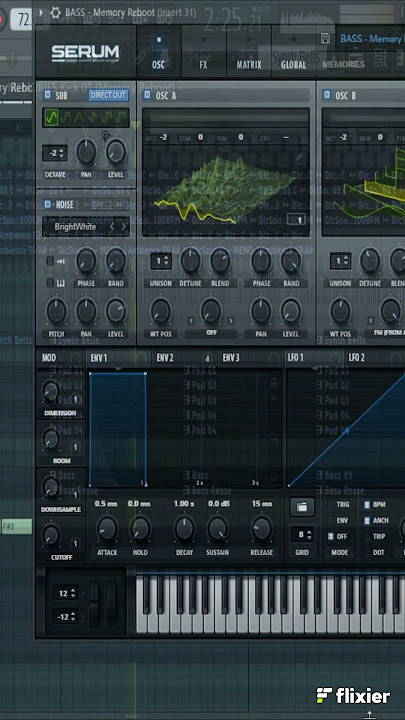Click the envelope lock icon
Screen dimensions: 405x720
(x=274, y=382)
